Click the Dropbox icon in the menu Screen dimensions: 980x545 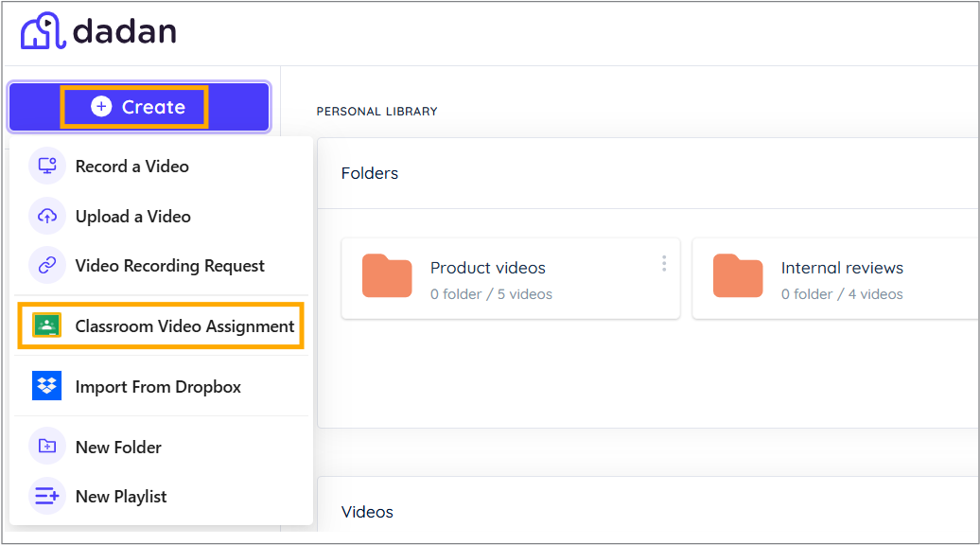(x=46, y=386)
